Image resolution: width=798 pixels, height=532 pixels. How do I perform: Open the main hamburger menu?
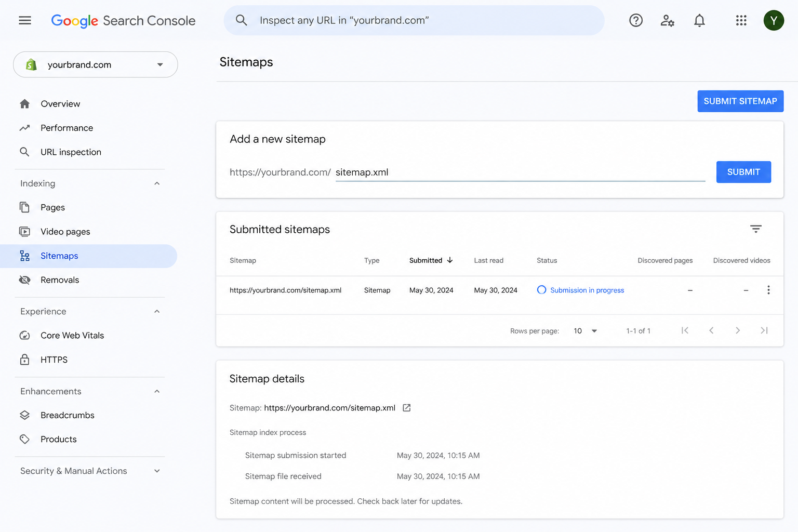[x=25, y=20]
